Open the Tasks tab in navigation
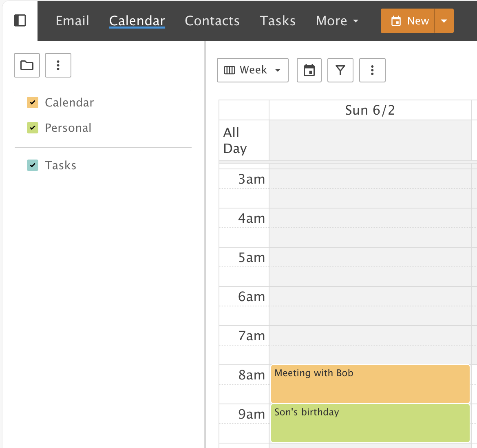Viewport: 477px width, 448px height. click(277, 21)
